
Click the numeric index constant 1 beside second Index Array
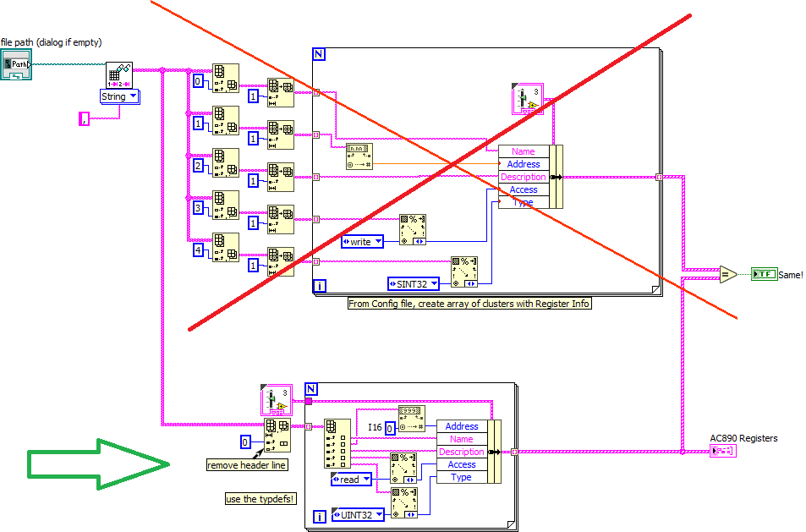[253, 138]
